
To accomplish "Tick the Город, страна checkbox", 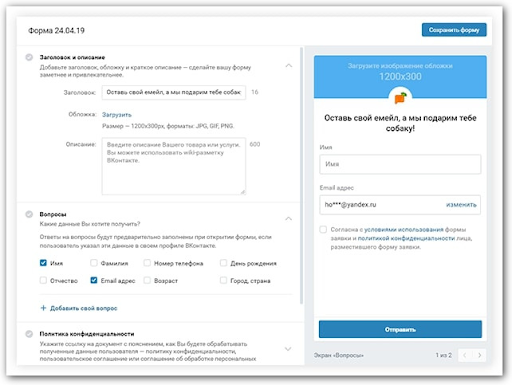I will [223, 280].
